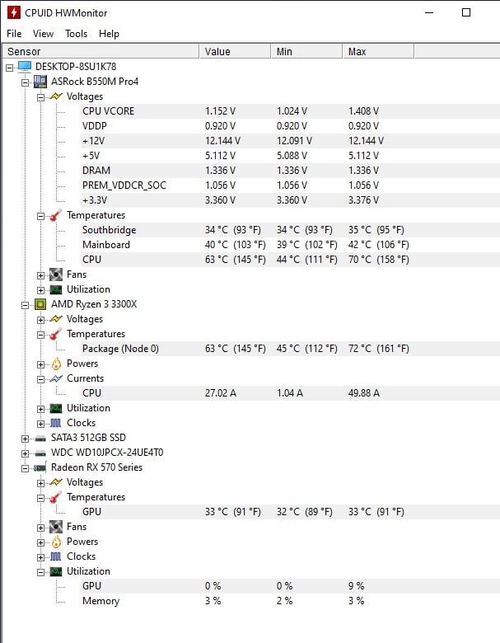Collapse the motherboard Voltages section
The width and height of the screenshot is (500, 643).
point(41,98)
